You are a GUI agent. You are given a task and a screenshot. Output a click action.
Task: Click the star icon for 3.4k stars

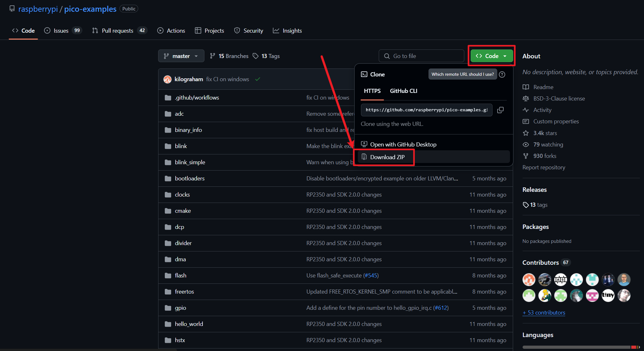point(526,133)
